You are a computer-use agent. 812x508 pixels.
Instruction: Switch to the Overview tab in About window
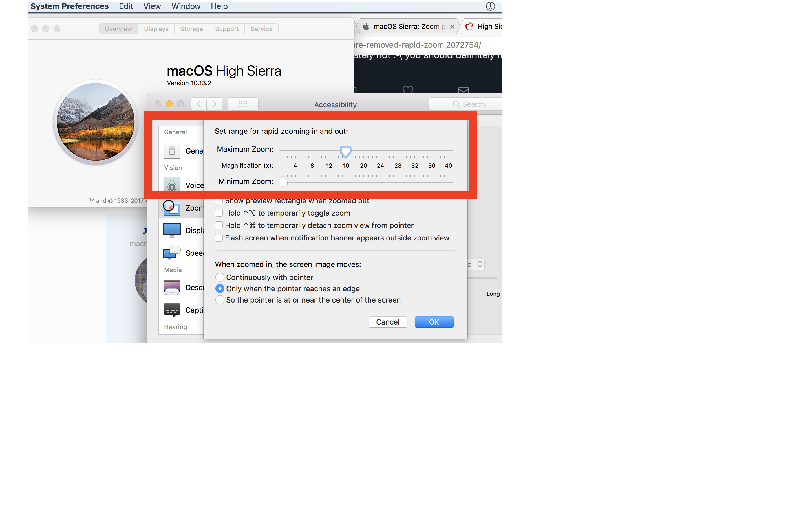(118, 29)
